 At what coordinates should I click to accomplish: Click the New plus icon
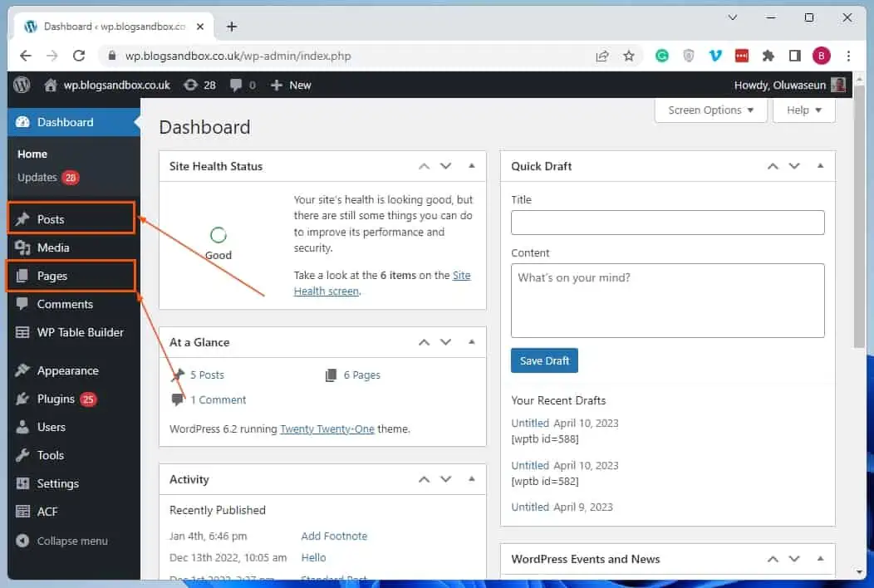(277, 85)
